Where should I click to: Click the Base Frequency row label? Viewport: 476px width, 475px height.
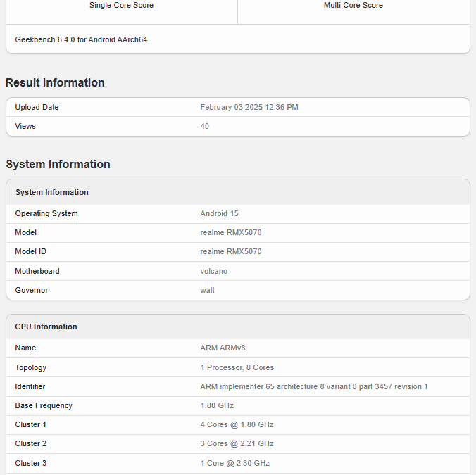(44, 405)
